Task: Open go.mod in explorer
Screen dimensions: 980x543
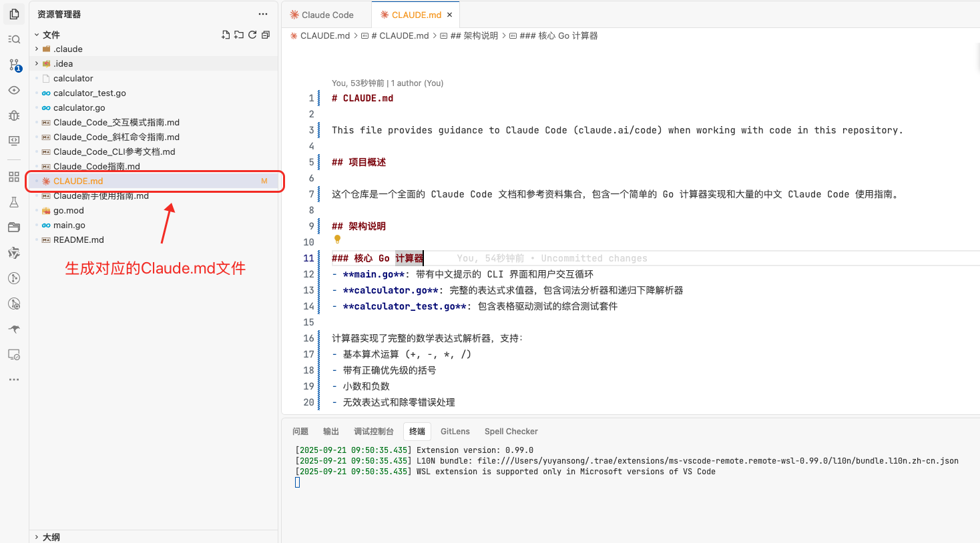Action: [x=154, y=210]
